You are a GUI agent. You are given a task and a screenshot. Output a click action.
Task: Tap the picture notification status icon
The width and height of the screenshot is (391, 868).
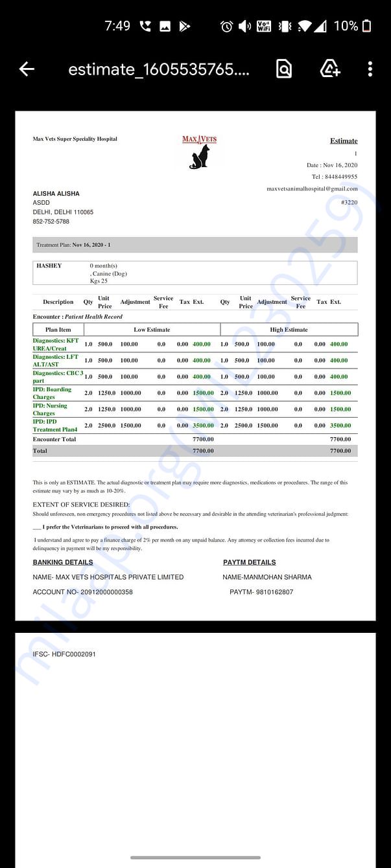165,27
